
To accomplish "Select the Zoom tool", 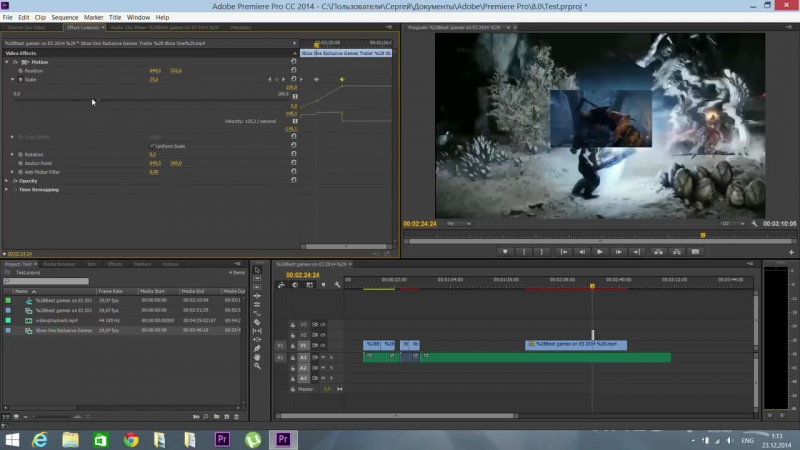I will click(257, 366).
